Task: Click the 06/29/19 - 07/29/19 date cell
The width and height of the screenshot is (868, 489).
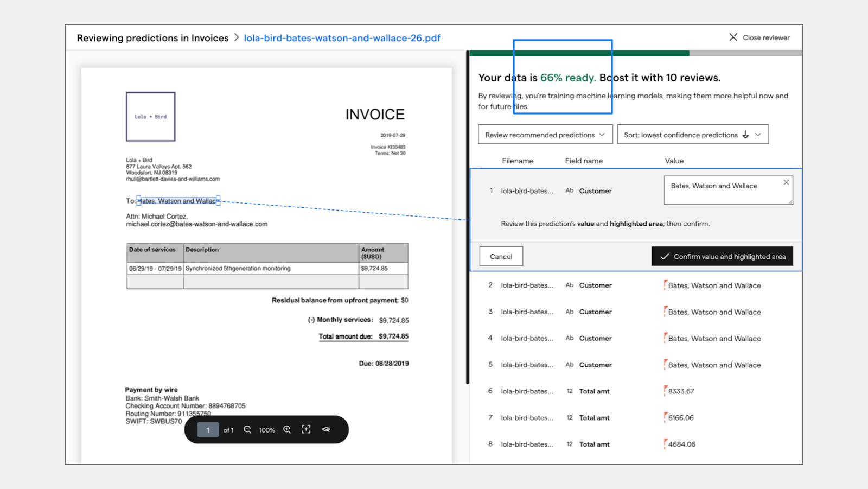Action: click(x=155, y=269)
